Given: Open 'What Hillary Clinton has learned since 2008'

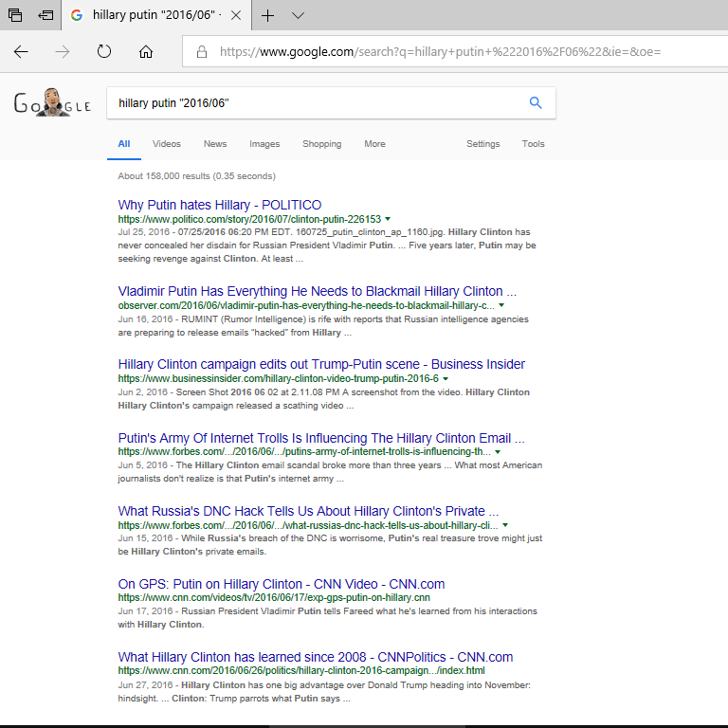Looking at the screenshot, I should 316,657.
